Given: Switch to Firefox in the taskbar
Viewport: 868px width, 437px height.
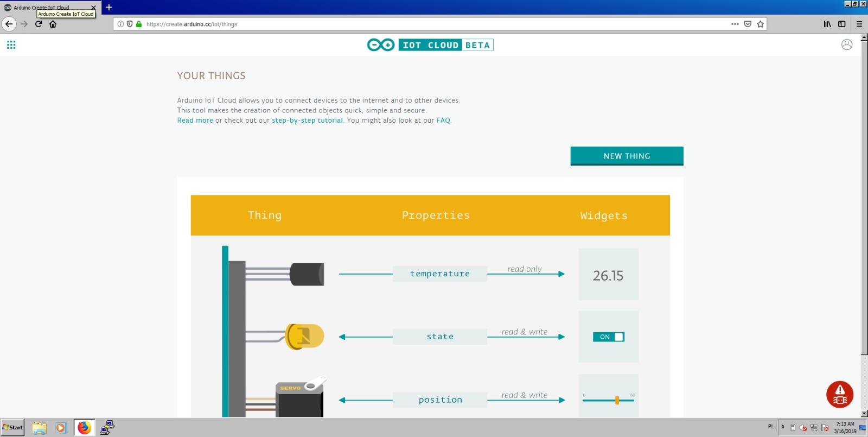Looking at the screenshot, I should [84, 428].
